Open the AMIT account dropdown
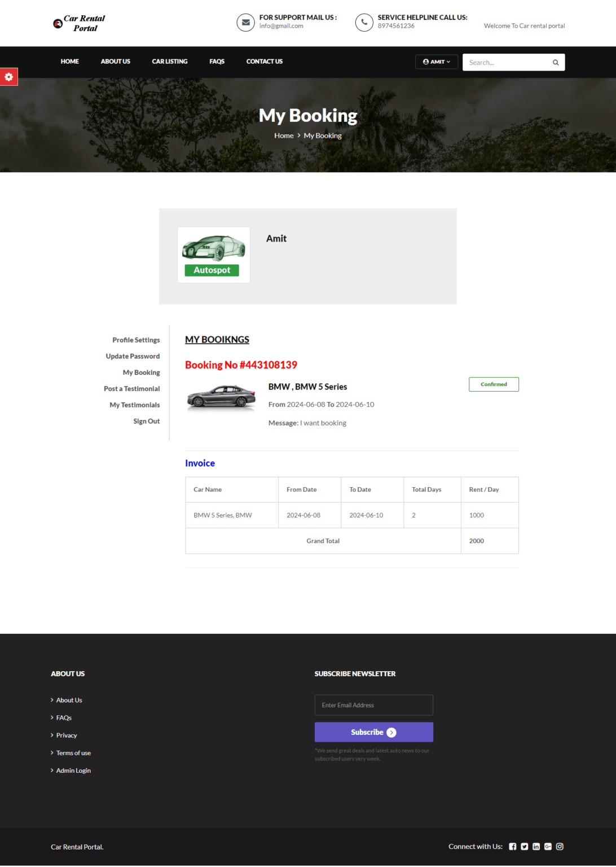 [436, 62]
